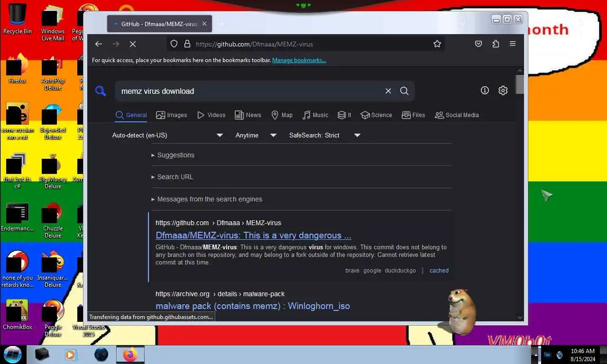
Task: Open malware pack Winloghorn_iso result
Action: tap(253, 306)
